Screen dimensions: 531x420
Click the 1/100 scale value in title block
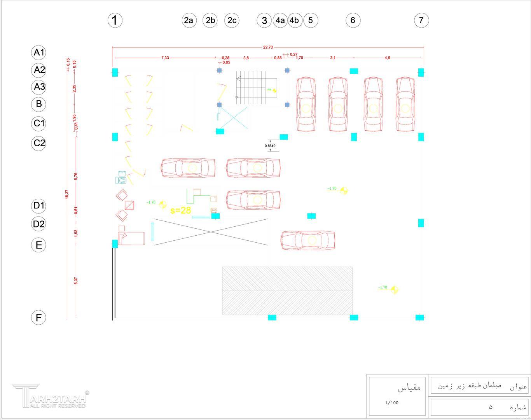click(x=391, y=402)
